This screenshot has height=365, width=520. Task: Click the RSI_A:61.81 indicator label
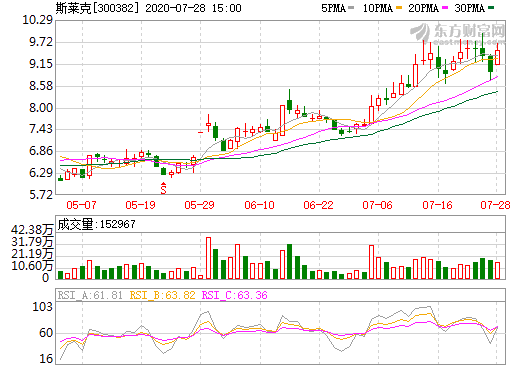tap(90, 295)
